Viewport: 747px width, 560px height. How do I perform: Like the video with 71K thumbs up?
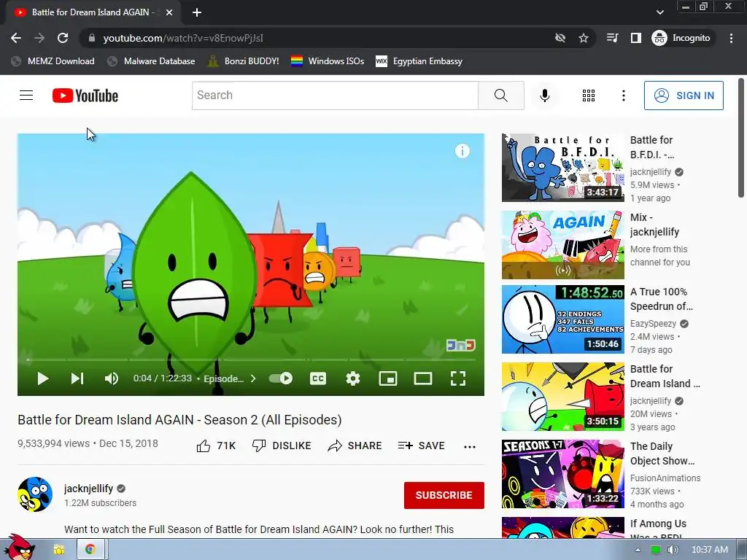point(216,446)
